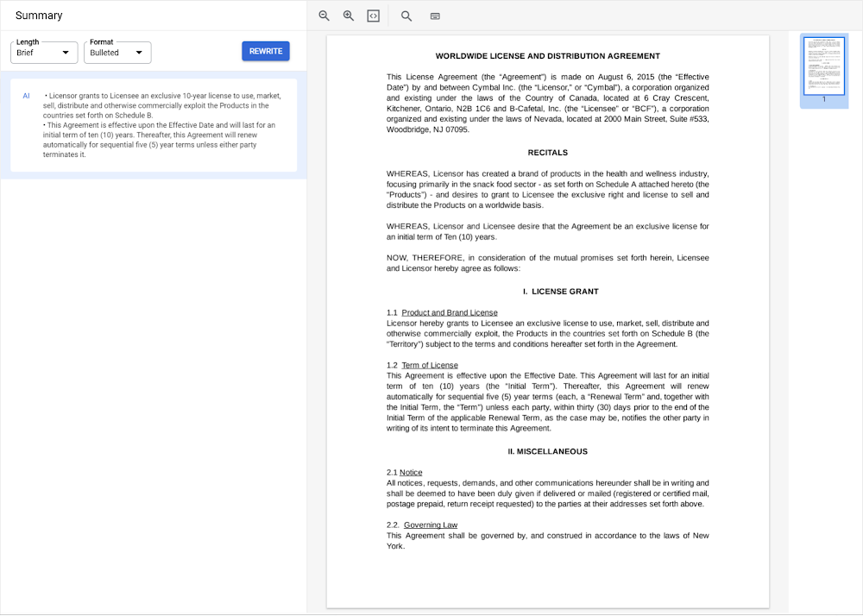Viewport: 863px width, 616px height.
Task: Click the Term of License subheading
Action: tap(430, 365)
